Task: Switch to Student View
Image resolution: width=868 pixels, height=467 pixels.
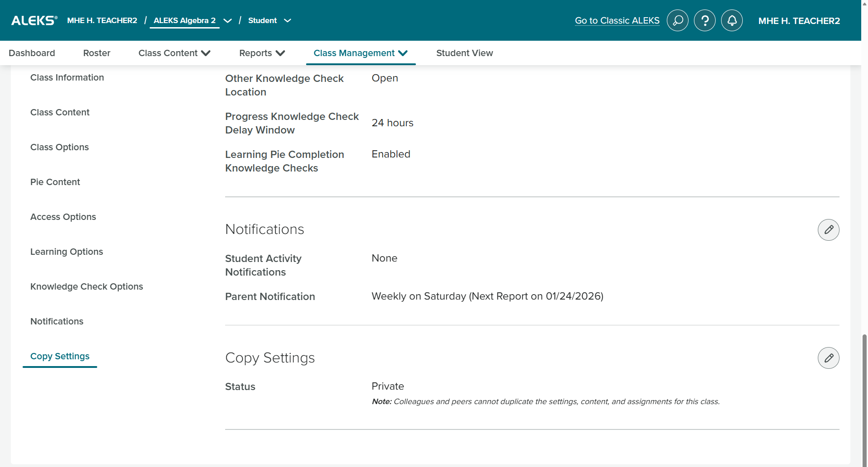Action: (x=464, y=53)
